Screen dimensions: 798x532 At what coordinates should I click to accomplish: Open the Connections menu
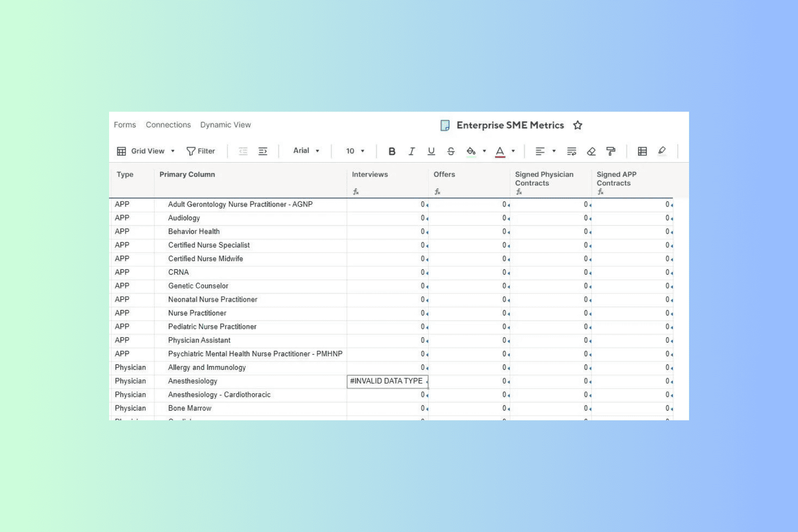click(x=168, y=125)
